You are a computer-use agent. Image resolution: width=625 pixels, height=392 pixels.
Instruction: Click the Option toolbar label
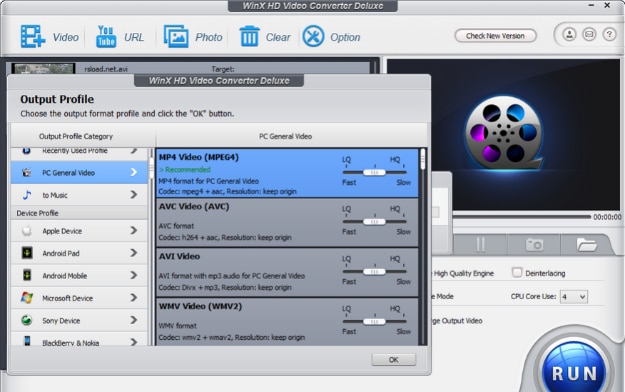click(x=345, y=37)
